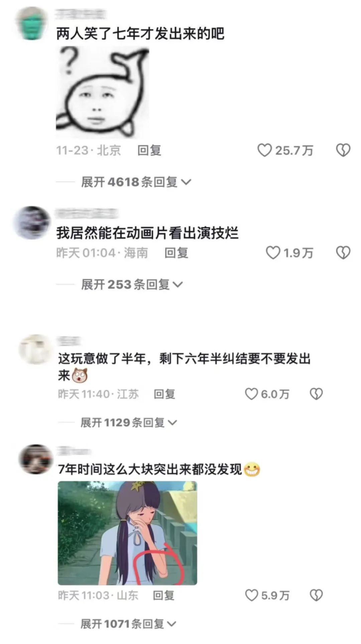
Task: Reply to the Hainan comment
Action: pyautogui.click(x=176, y=253)
